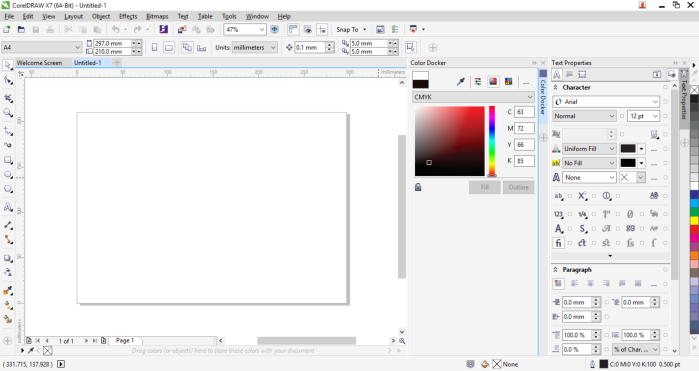Select the Crop tool
699x371 pixels.
8,97
